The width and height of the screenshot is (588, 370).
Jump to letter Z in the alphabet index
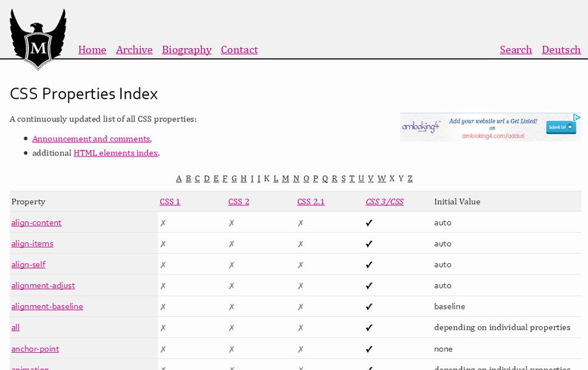click(x=410, y=178)
